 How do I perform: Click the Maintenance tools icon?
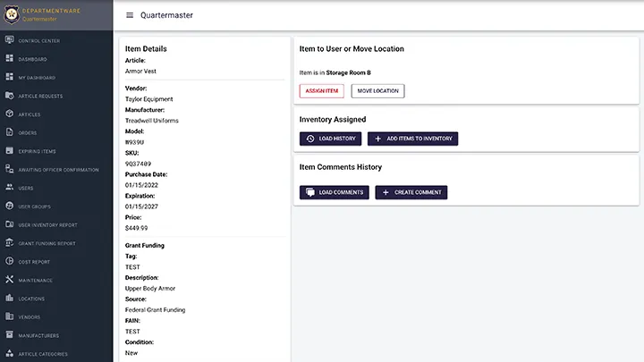point(10,280)
